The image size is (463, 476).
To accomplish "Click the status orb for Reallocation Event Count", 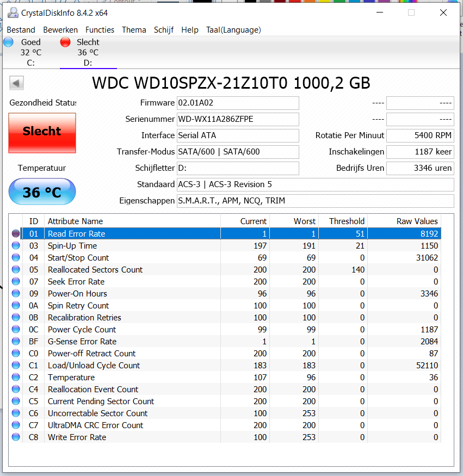I will (x=16, y=389).
